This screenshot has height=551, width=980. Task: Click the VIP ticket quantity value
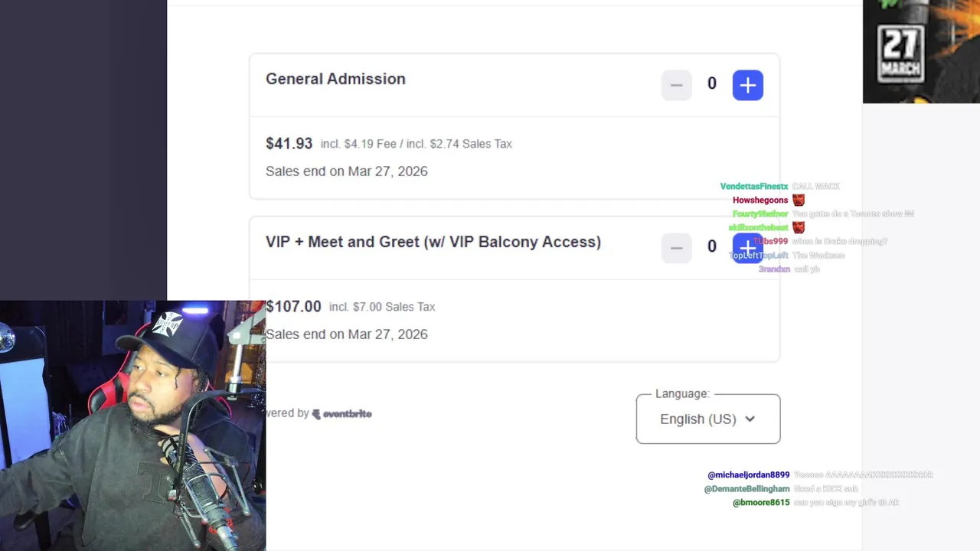point(712,246)
